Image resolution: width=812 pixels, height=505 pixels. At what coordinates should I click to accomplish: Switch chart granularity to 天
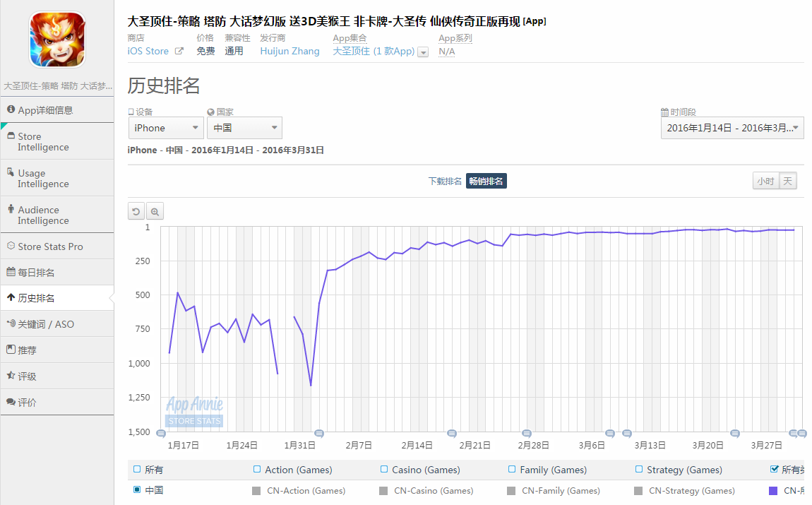tap(788, 182)
